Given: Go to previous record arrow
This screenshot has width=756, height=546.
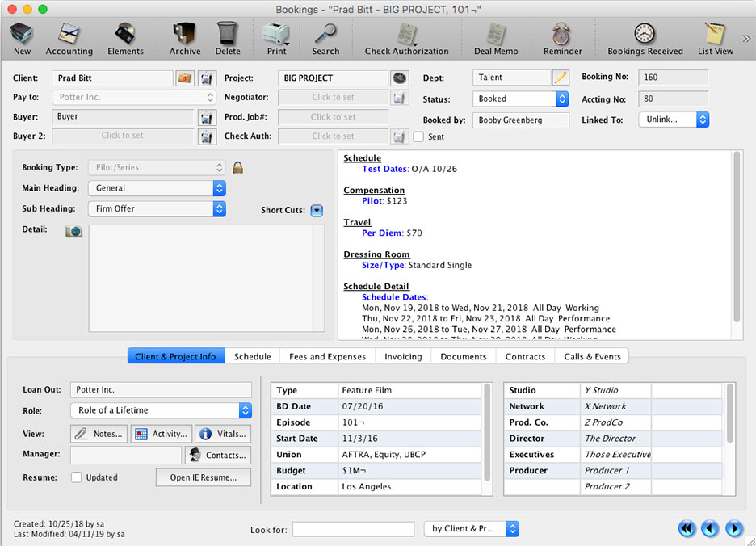Looking at the screenshot, I should (x=710, y=529).
